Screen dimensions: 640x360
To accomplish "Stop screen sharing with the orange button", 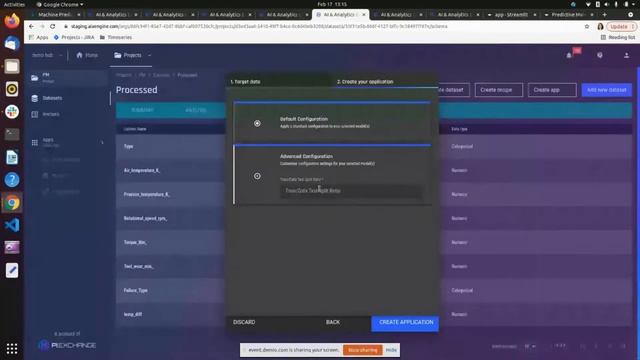I will [x=363, y=350].
